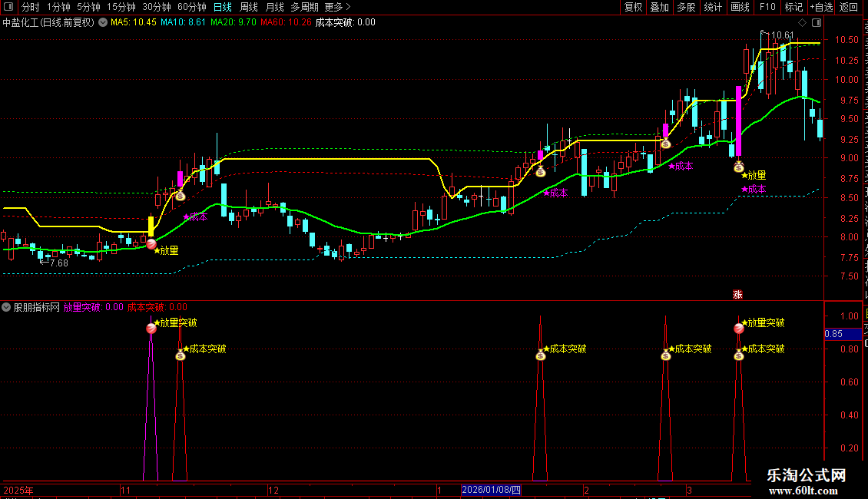This screenshot has height=499, width=868.
Task: Click the 返回 back button
Action: pyautogui.click(x=848, y=7)
